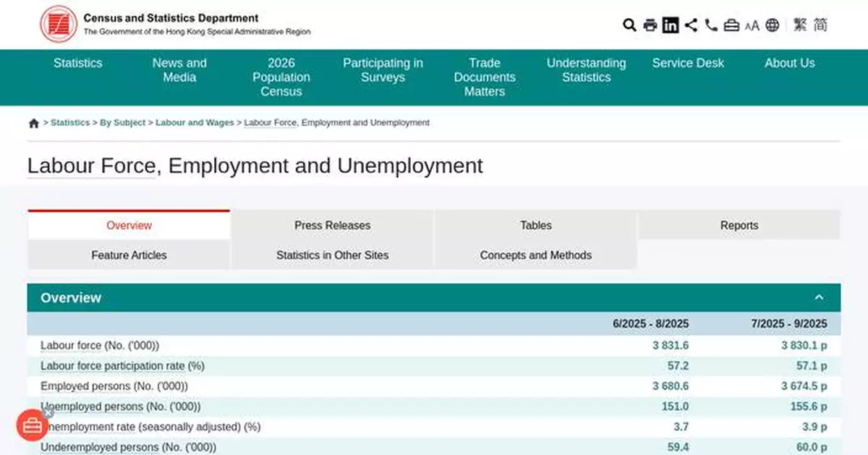Select the telephone contact icon
Screen dimensions: 868x455
pyautogui.click(x=710, y=25)
